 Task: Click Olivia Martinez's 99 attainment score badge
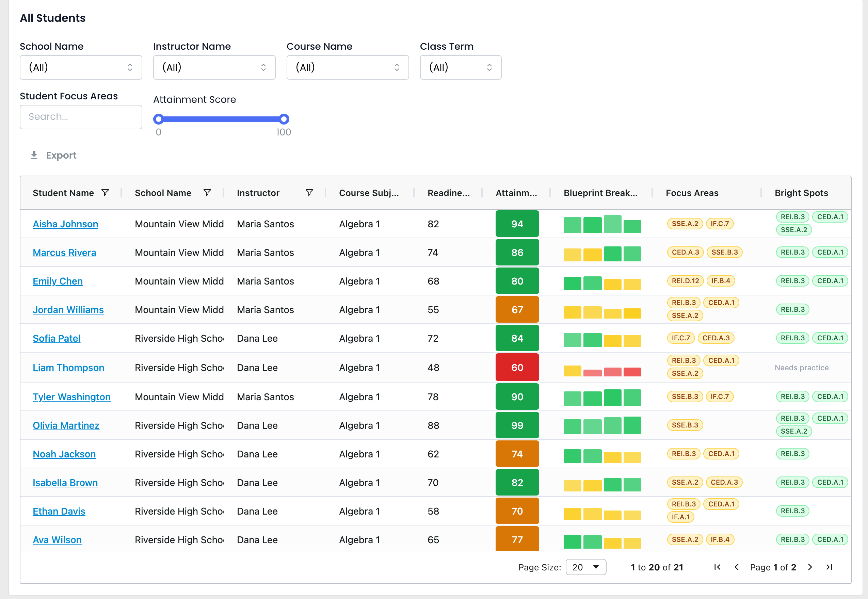(x=517, y=425)
